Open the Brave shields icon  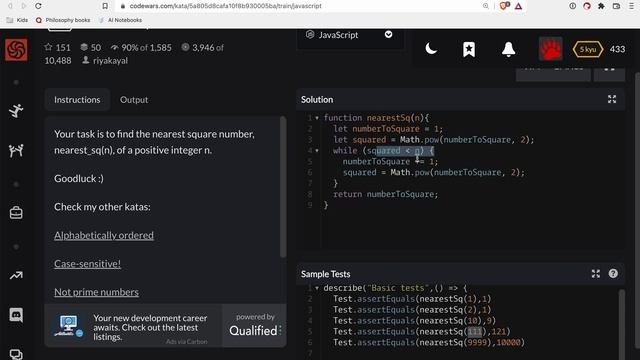504,6
